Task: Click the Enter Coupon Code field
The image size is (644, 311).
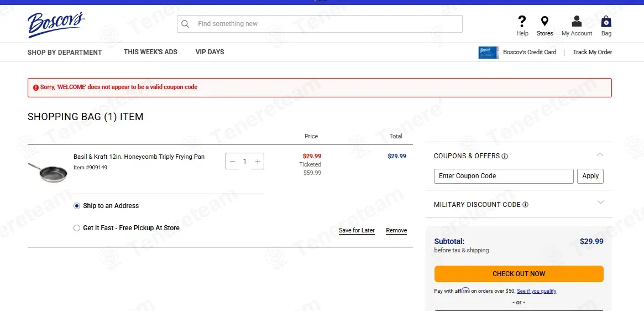Action: click(504, 176)
